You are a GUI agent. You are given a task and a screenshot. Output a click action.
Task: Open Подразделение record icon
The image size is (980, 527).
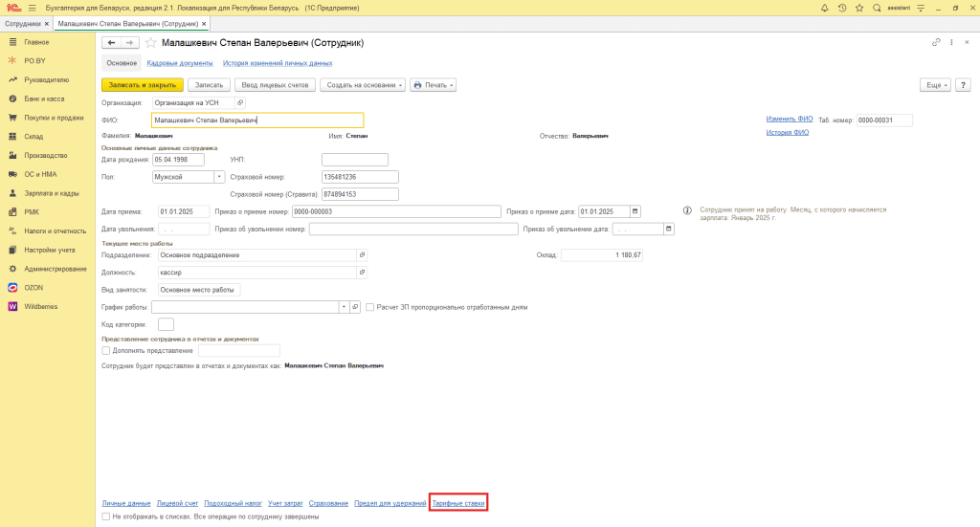pos(362,254)
